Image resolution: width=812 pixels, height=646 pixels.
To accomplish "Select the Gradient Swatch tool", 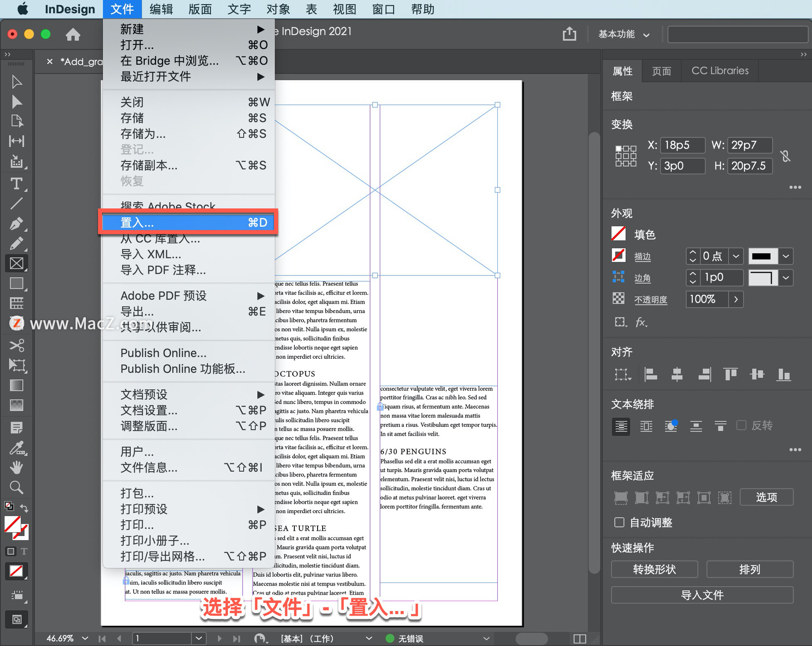I will [x=16, y=385].
